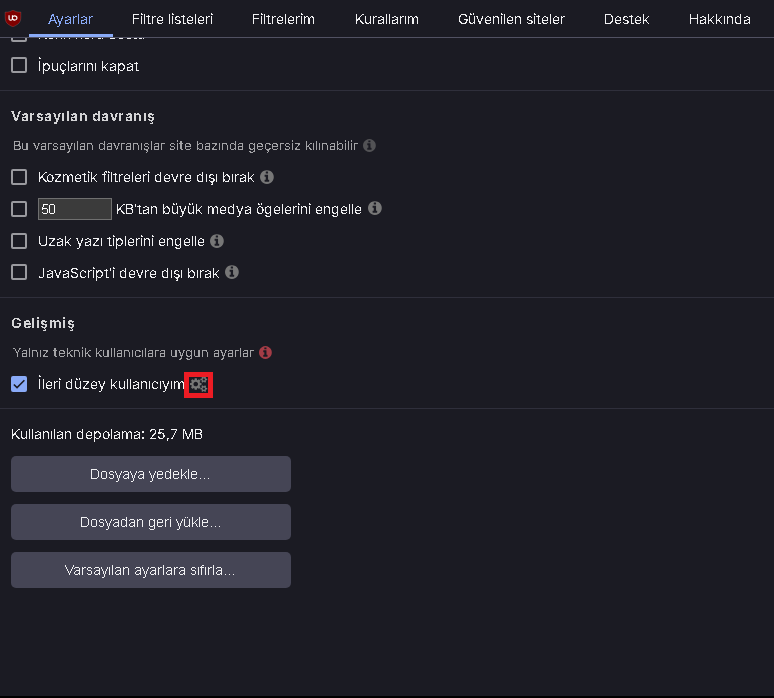
Task: Click info icon next to Kozmetik filtreleri
Action: pyautogui.click(x=266, y=177)
